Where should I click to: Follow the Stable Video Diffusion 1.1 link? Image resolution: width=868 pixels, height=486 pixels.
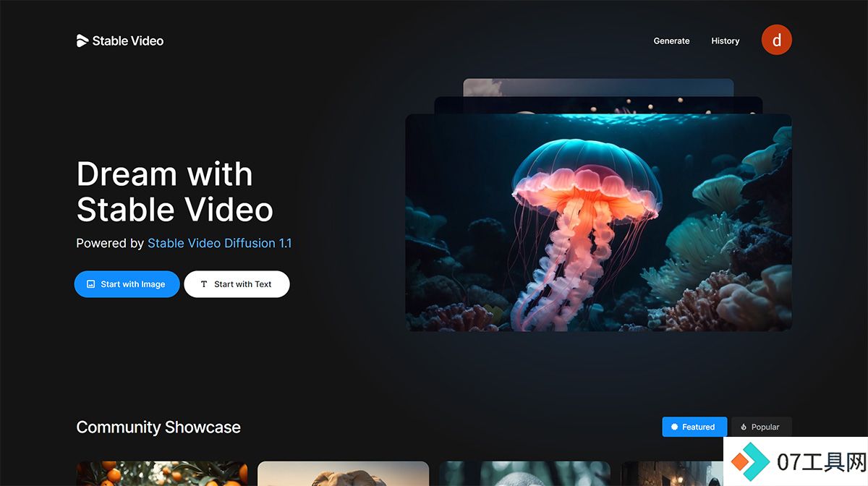[219, 243]
